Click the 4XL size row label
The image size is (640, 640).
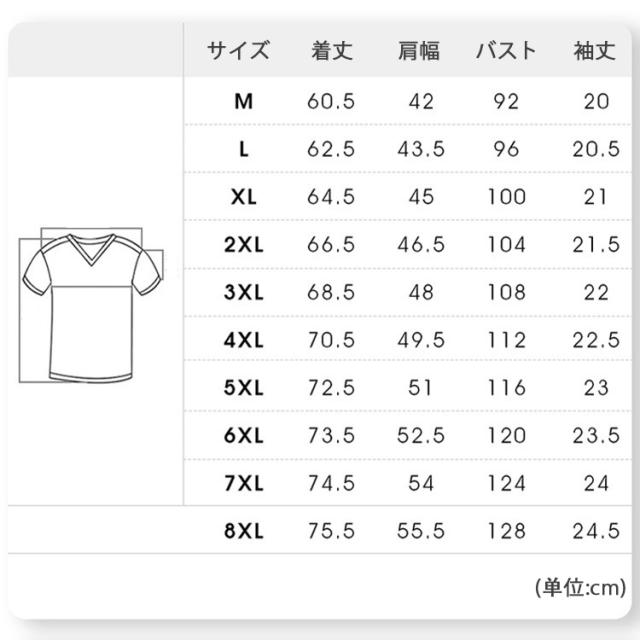243,341
